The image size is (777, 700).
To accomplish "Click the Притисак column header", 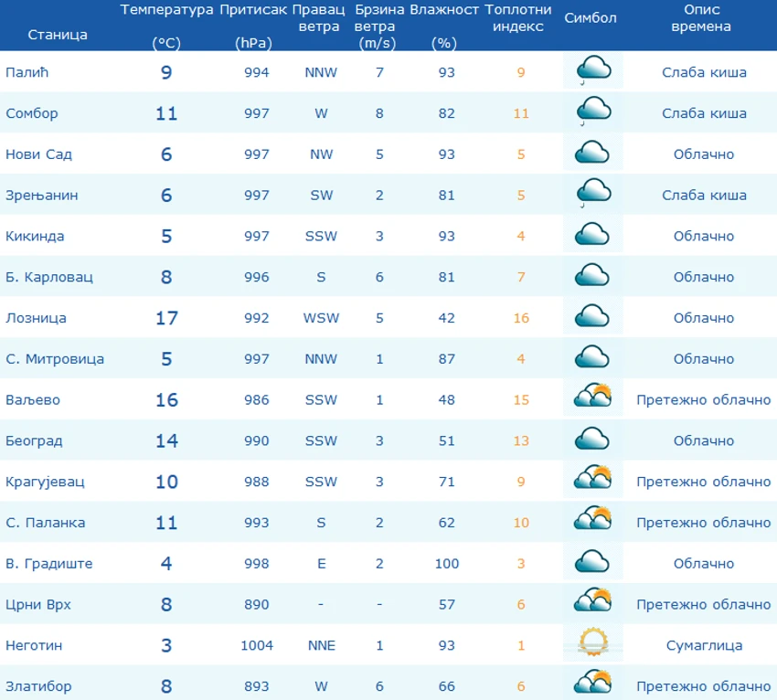I will 254,26.
